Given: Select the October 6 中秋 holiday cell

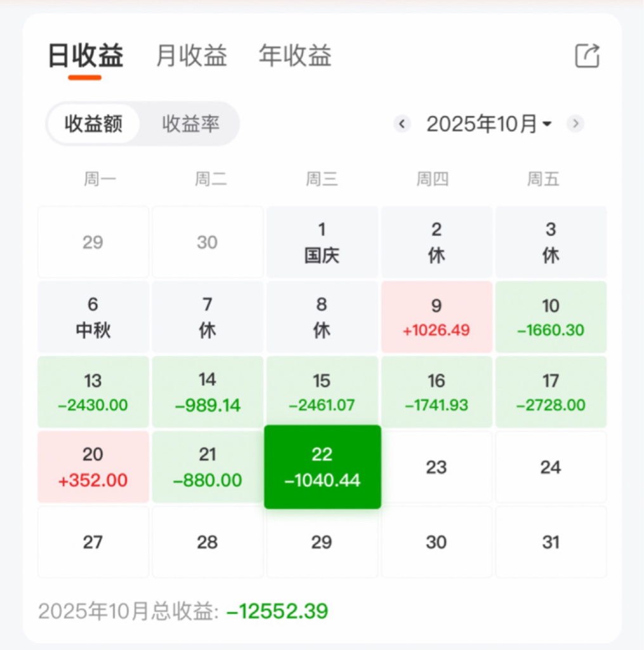Looking at the screenshot, I should pyautogui.click(x=93, y=317).
